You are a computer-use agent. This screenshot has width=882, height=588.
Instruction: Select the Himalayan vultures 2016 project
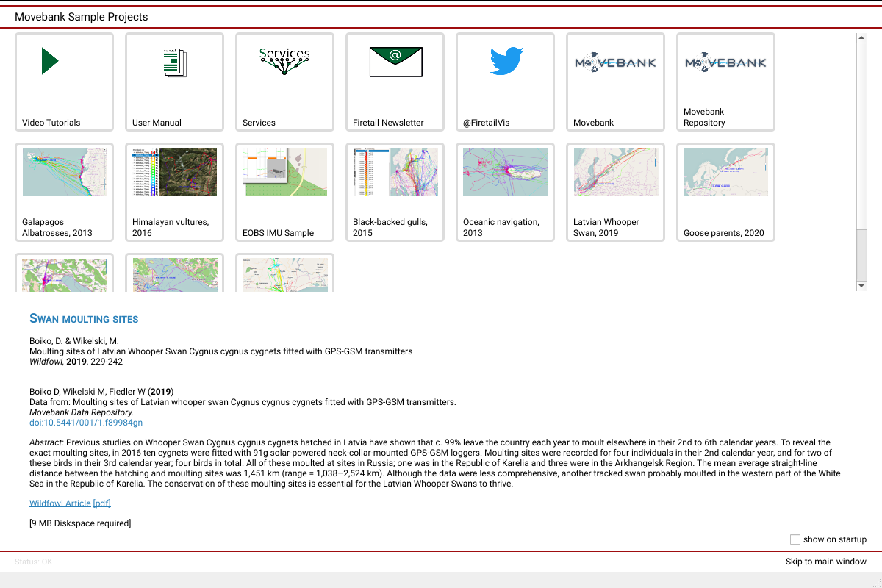[x=175, y=172]
